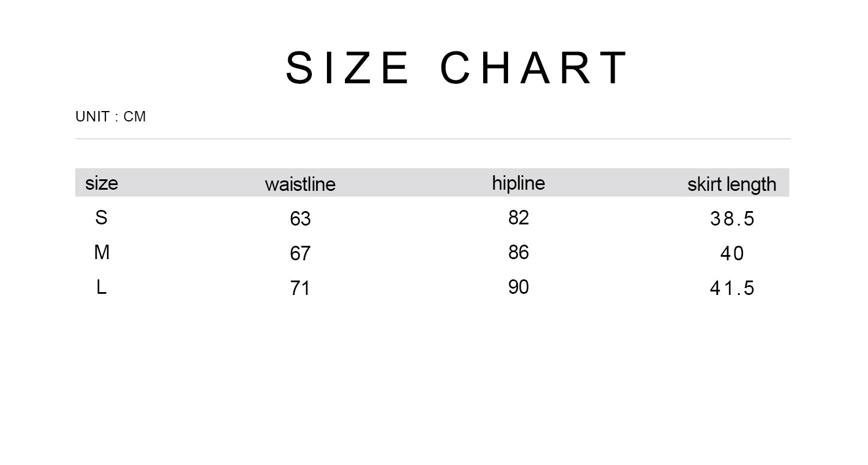Click the SIZE CHART title
The width and height of the screenshot is (868, 465).
click(457, 68)
